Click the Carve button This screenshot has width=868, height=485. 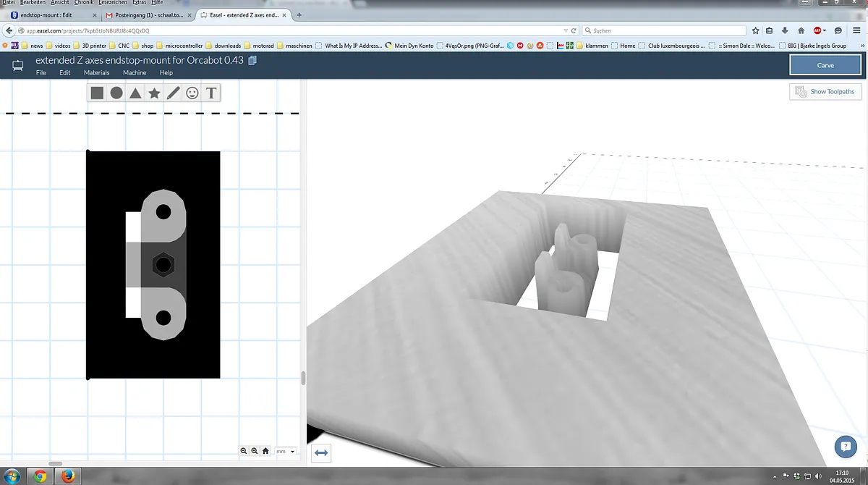click(x=825, y=65)
